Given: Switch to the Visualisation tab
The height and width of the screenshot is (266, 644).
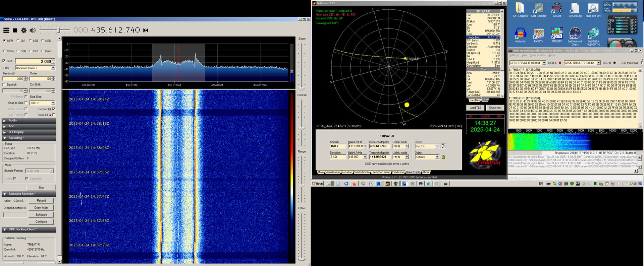Looking at the screenshot, I should 332,172.
